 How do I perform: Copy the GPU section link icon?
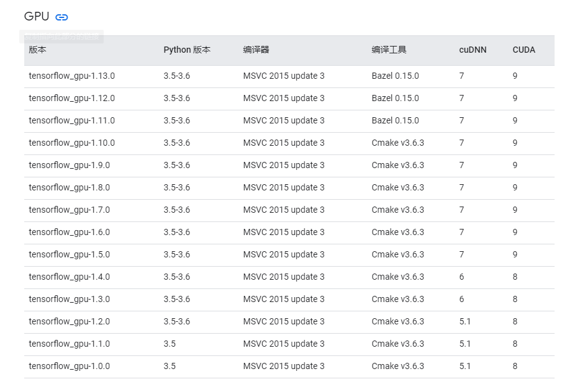coord(61,17)
